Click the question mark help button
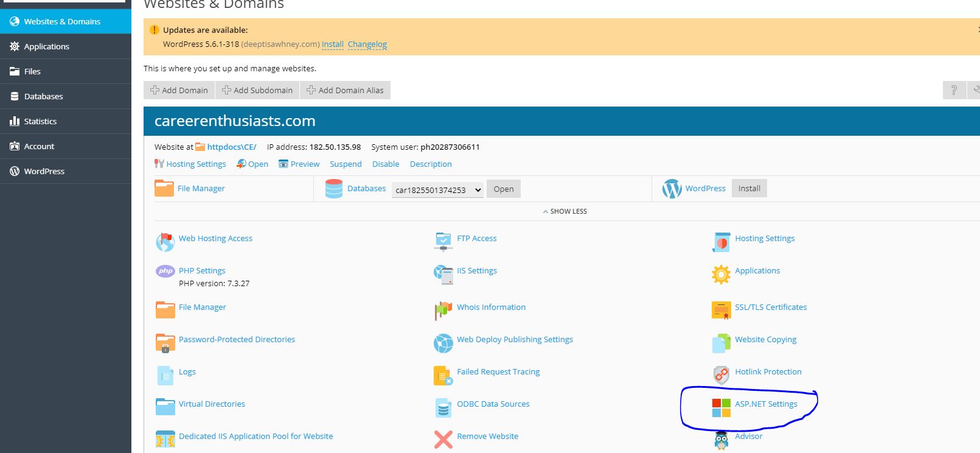The height and width of the screenshot is (453, 980). (x=954, y=90)
